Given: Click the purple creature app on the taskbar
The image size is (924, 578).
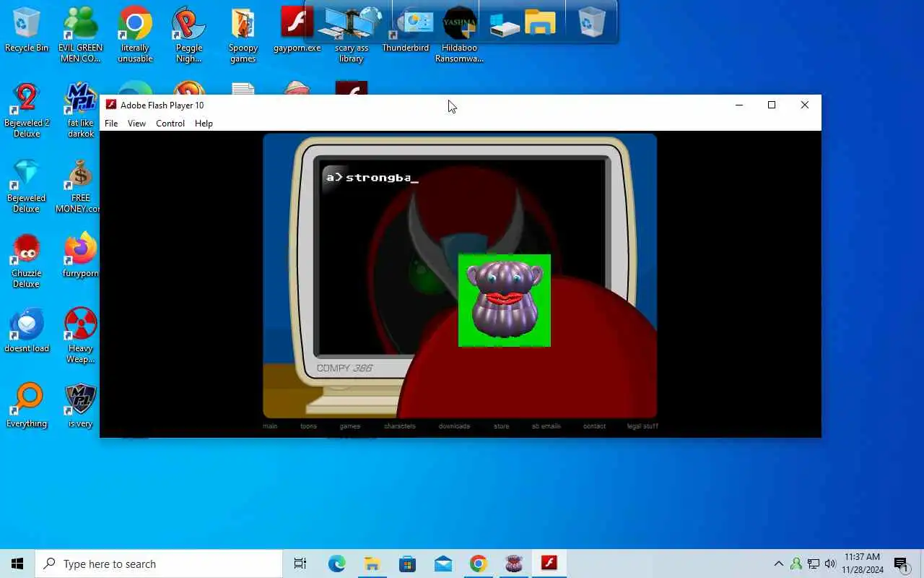Looking at the screenshot, I should (x=514, y=564).
